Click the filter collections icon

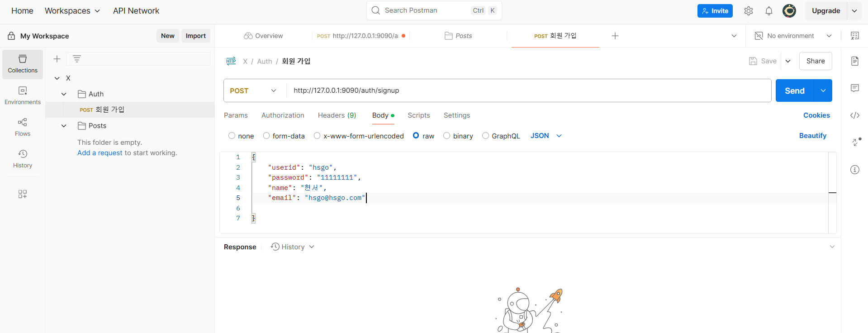[77, 59]
